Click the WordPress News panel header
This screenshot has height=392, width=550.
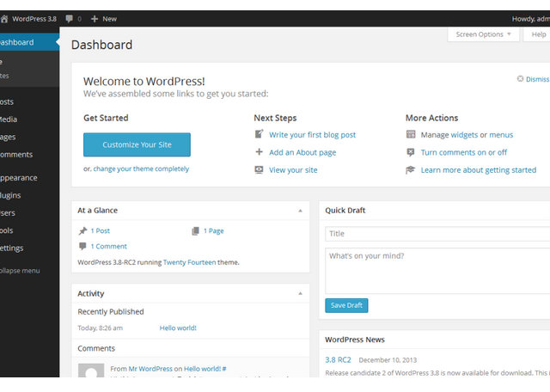click(x=434, y=340)
